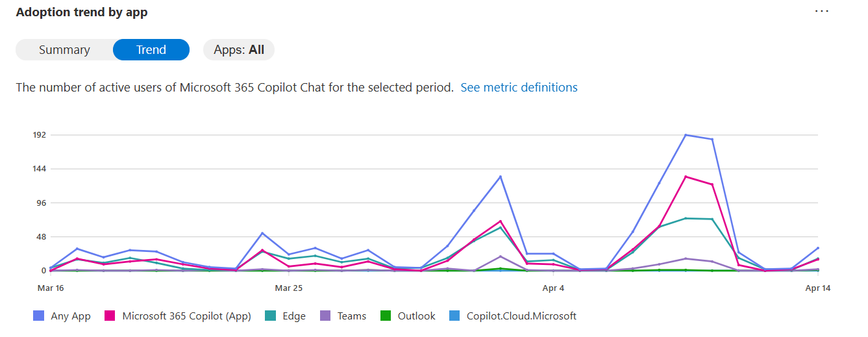This screenshot has height=337, width=868.
Task: Hide the Any App series label
Action: click(71, 316)
